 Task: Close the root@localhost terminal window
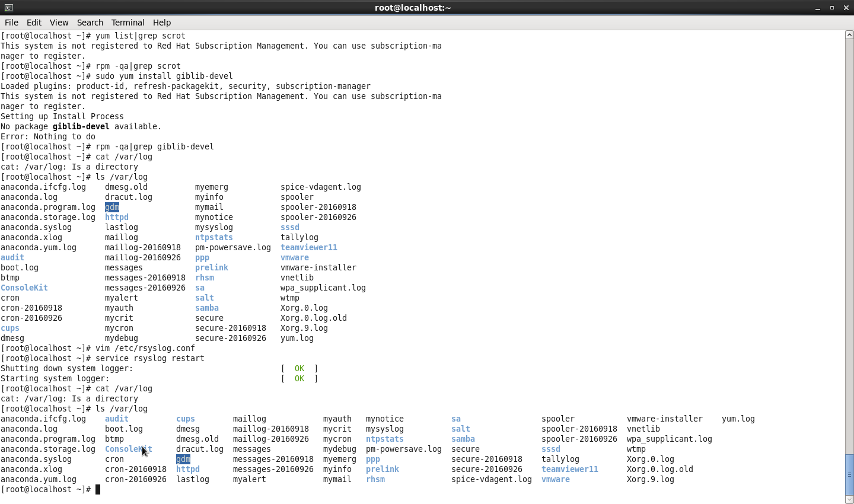tap(846, 8)
